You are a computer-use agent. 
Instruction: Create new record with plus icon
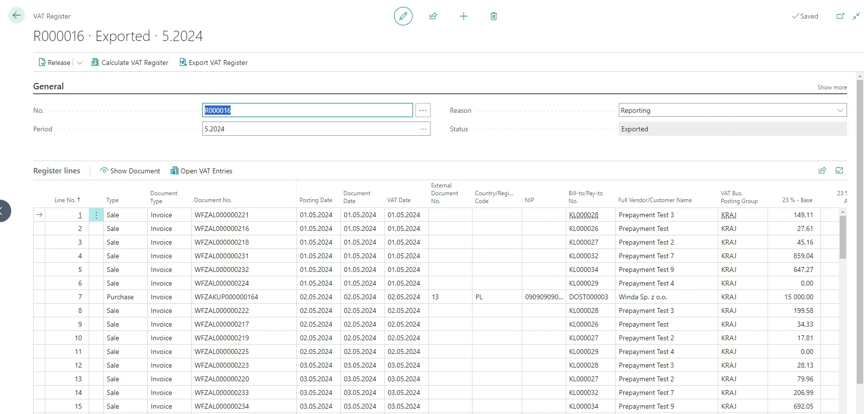[x=464, y=16]
